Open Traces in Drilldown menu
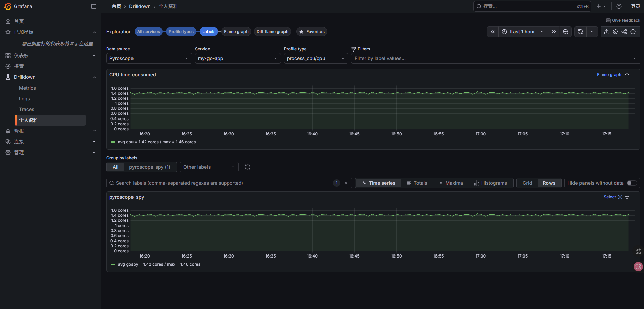This screenshot has height=309, width=644. (27, 109)
